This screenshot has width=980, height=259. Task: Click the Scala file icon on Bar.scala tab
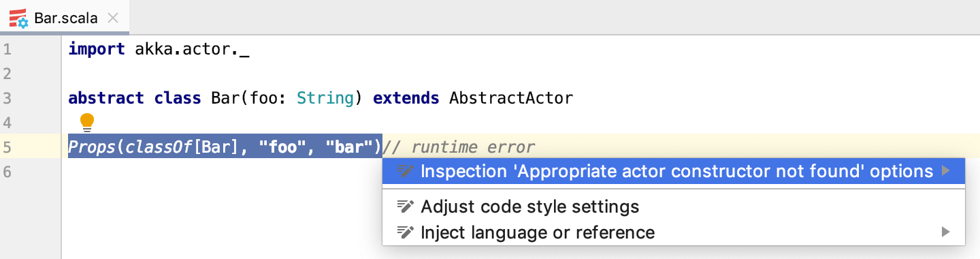coord(19,18)
